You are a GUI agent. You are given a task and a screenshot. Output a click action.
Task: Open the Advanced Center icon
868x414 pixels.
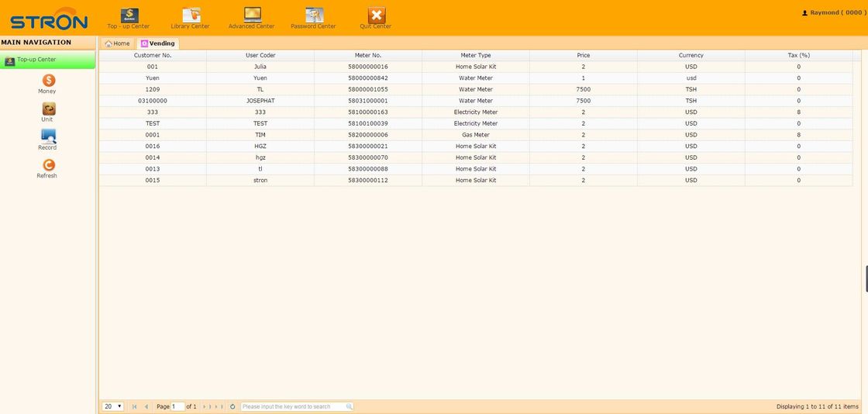point(252,16)
